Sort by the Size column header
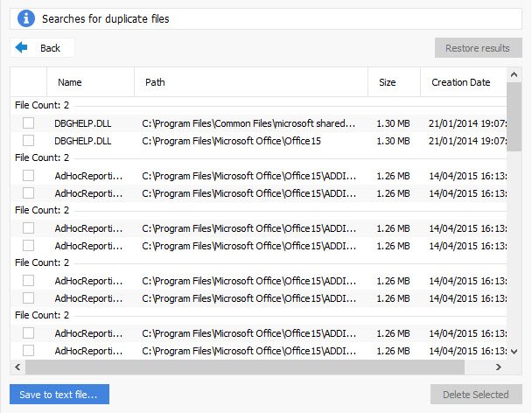 tap(387, 82)
